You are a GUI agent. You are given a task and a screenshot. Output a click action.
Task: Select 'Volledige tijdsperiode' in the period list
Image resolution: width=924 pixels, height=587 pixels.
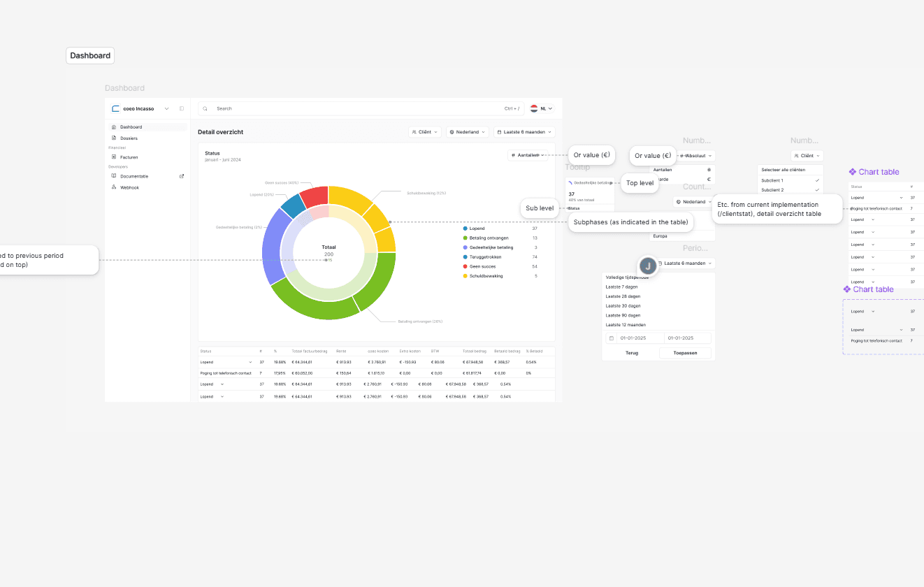click(626, 277)
